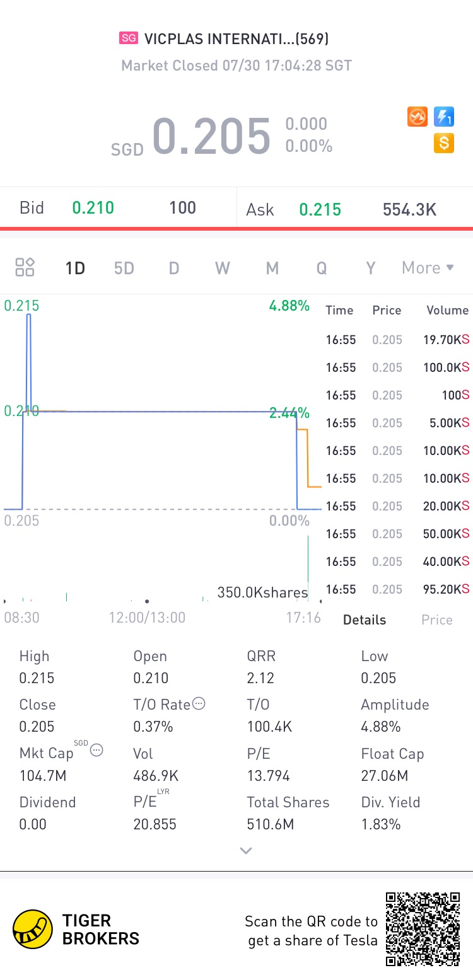This screenshot has width=473, height=980.
Task: Tap the pink SG market badge
Action: point(129,38)
